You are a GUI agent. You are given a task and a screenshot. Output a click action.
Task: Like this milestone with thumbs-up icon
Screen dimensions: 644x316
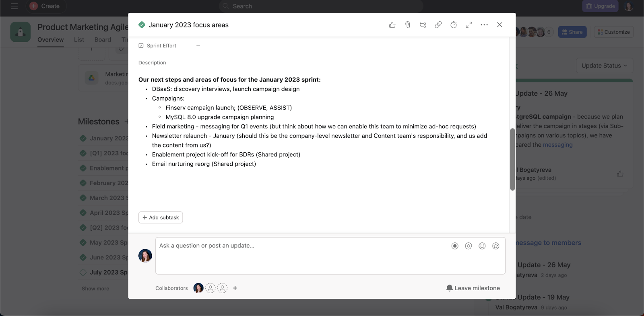392,25
